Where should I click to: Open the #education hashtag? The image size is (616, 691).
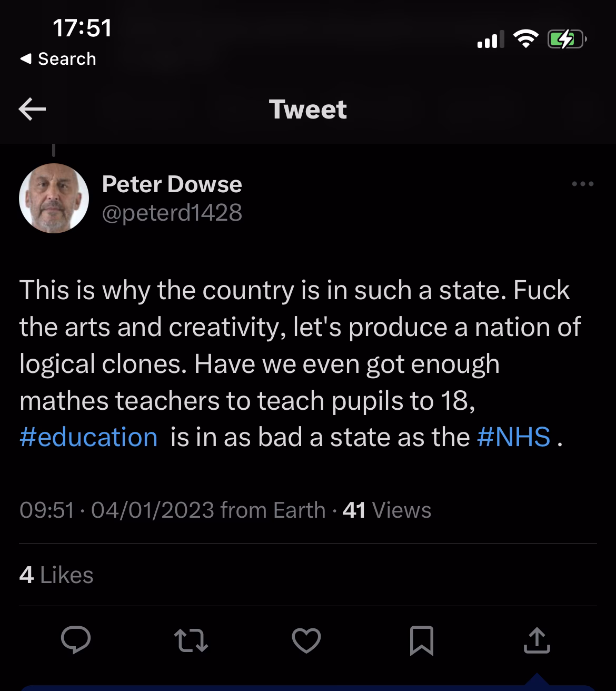point(88,437)
